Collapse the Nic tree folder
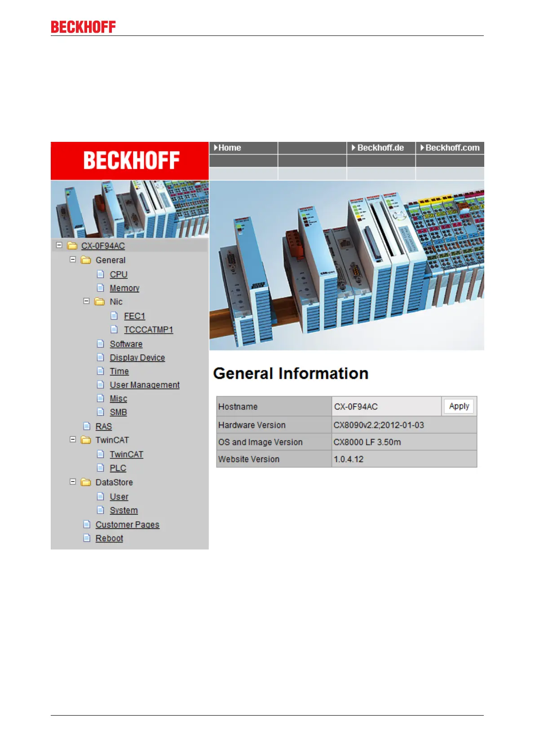Screen dimensions: 535x756 87,301
